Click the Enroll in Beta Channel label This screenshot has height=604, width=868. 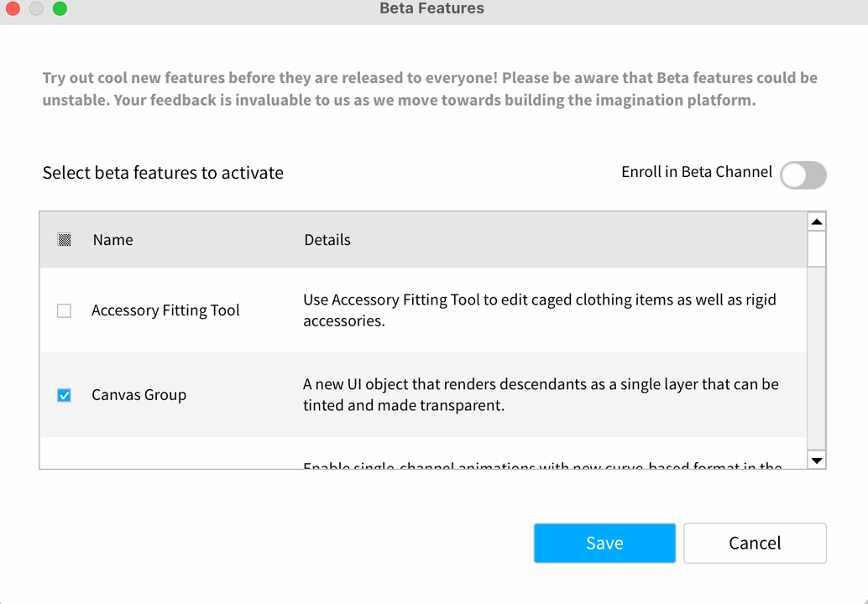(x=696, y=173)
